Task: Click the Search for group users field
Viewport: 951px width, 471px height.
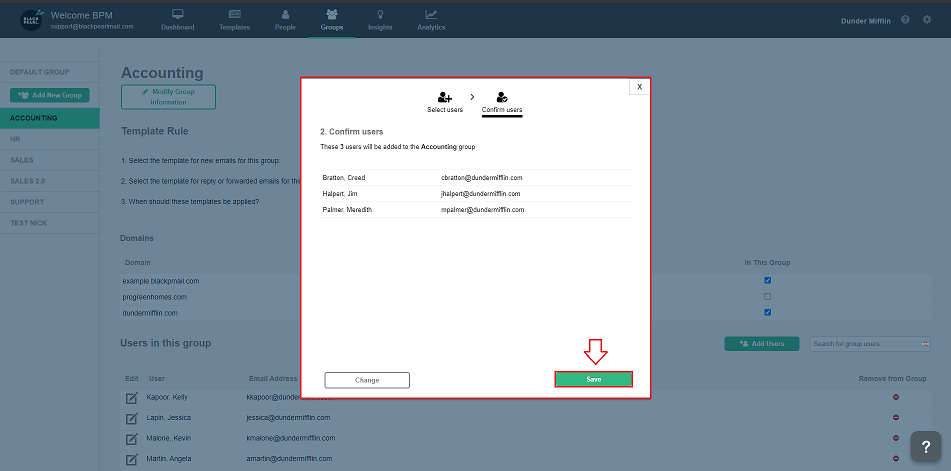Action: [x=870, y=344]
